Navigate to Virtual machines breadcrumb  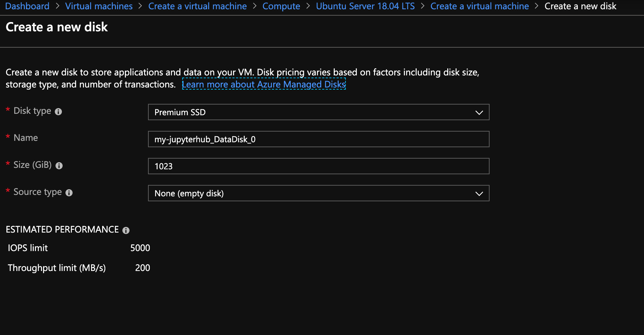[99, 6]
